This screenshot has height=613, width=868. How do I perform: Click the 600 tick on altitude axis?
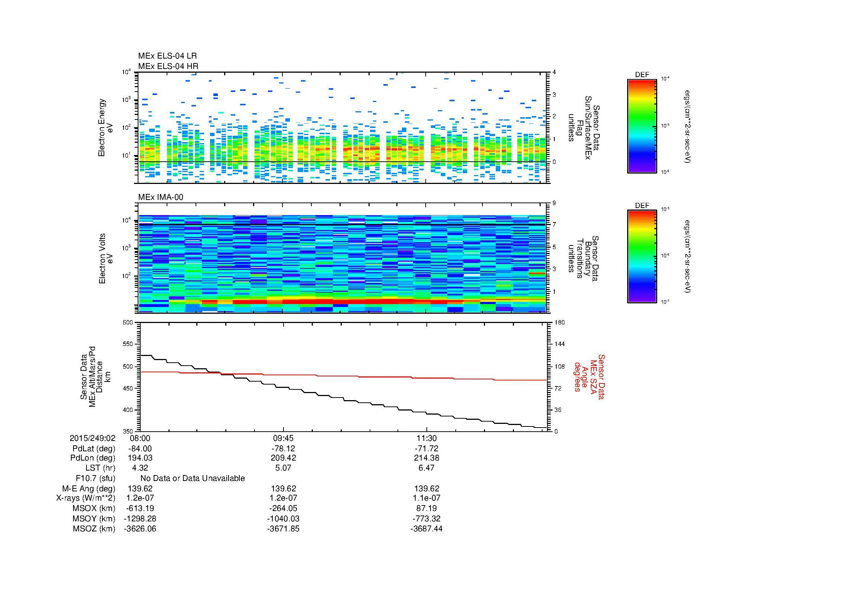pos(128,322)
